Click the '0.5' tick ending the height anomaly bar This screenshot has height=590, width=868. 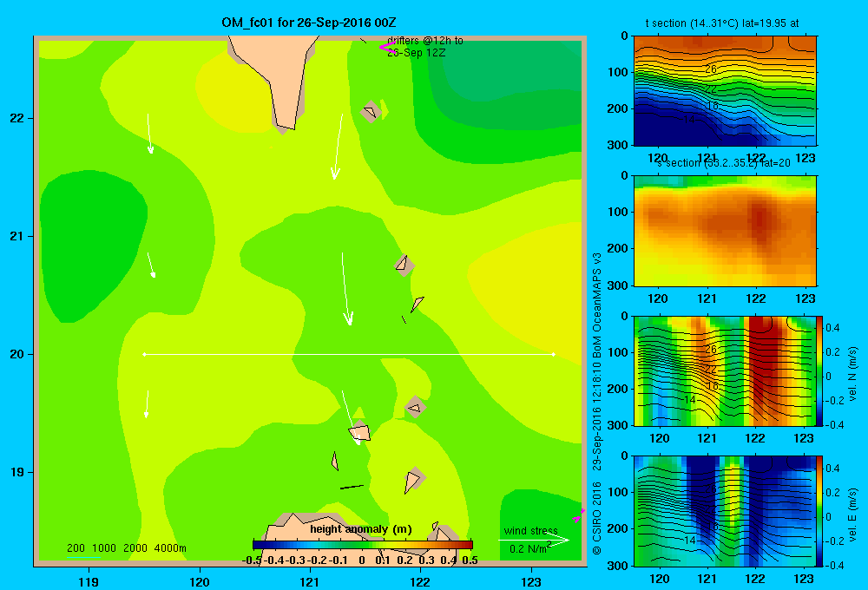[x=470, y=560]
